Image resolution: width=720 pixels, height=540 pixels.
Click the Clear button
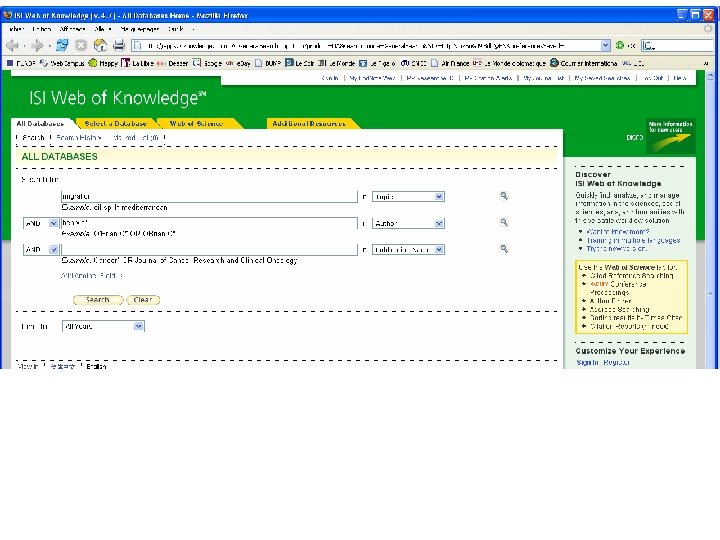point(143,300)
